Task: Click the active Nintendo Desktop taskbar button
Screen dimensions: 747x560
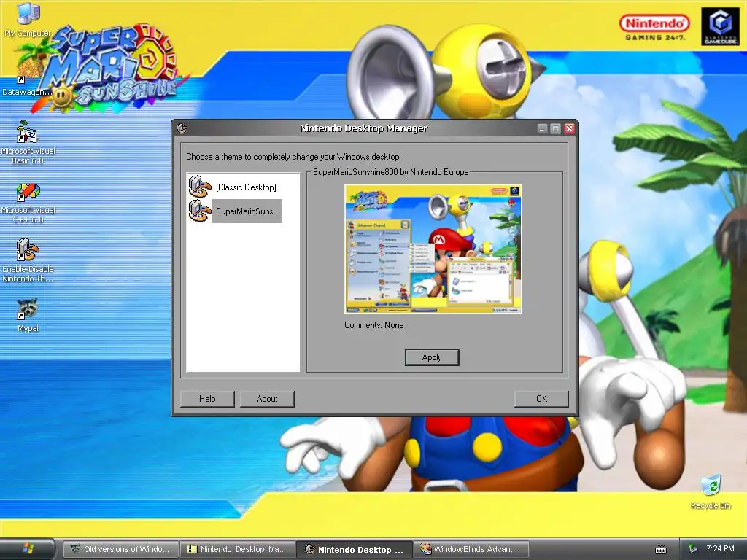Action: (355, 550)
